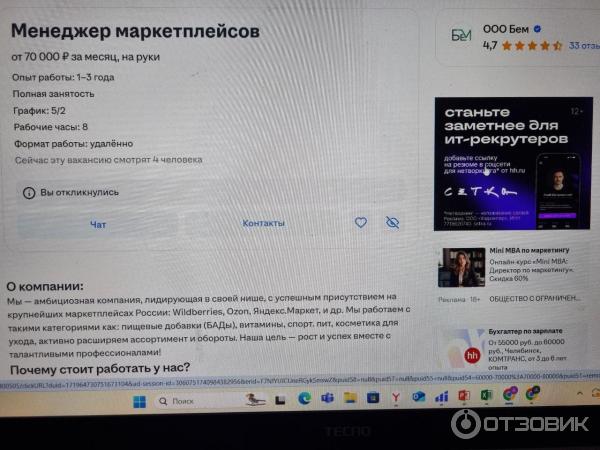Open File Explorer from taskbar
The height and width of the screenshot is (450, 600).
350,398
